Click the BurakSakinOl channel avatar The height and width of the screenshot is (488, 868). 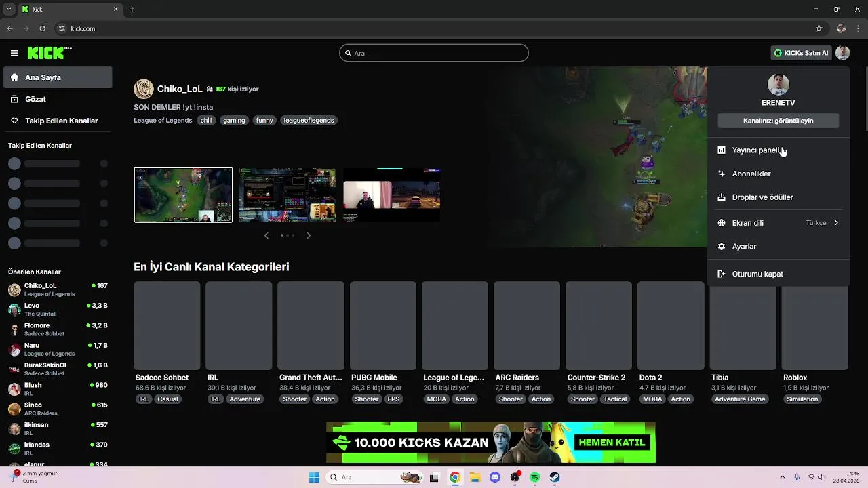point(14,369)
